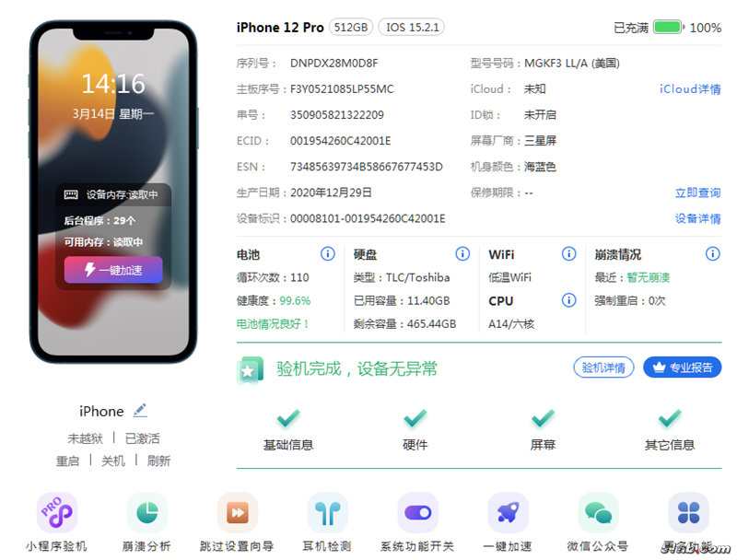Click 关机 to shut down device
737x560 pixels.
pos(113,461)
